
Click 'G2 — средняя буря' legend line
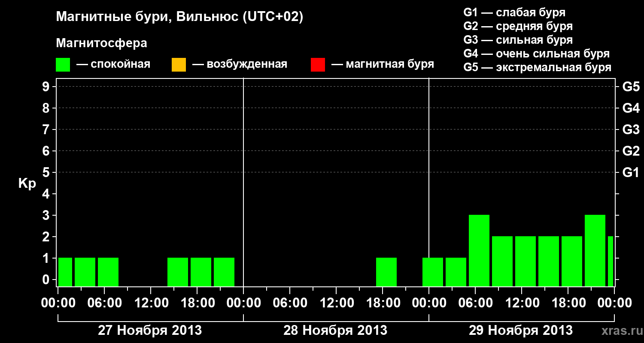coord(518,26)
